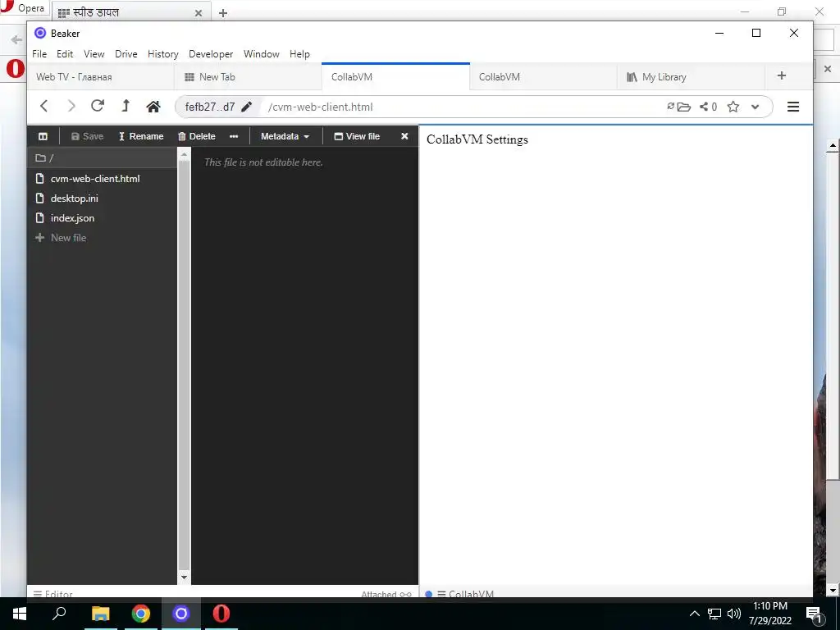This screenshot has width=840, height=630.
Task: Open Windows taskbar search
Action: (x=59, y=613)
